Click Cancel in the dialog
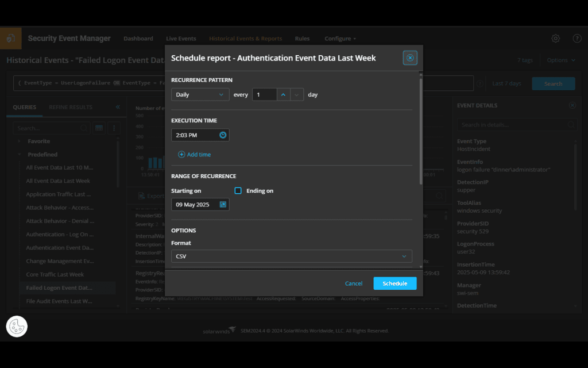Viewport: 588px width, 368px height. (x=354, y=283)
